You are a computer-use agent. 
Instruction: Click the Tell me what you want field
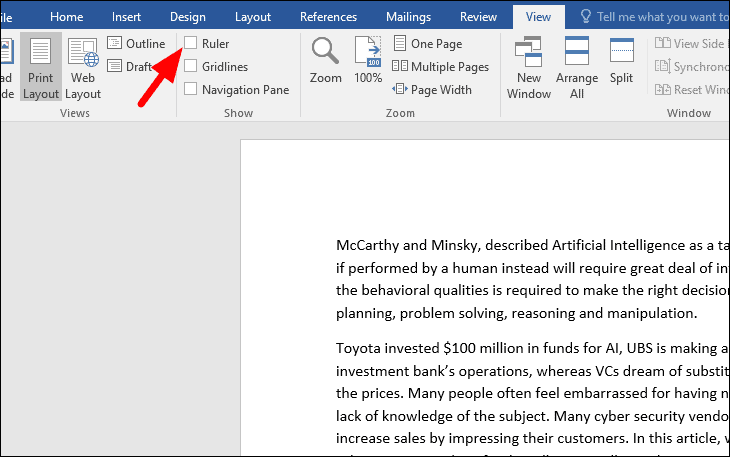[663, 17]
